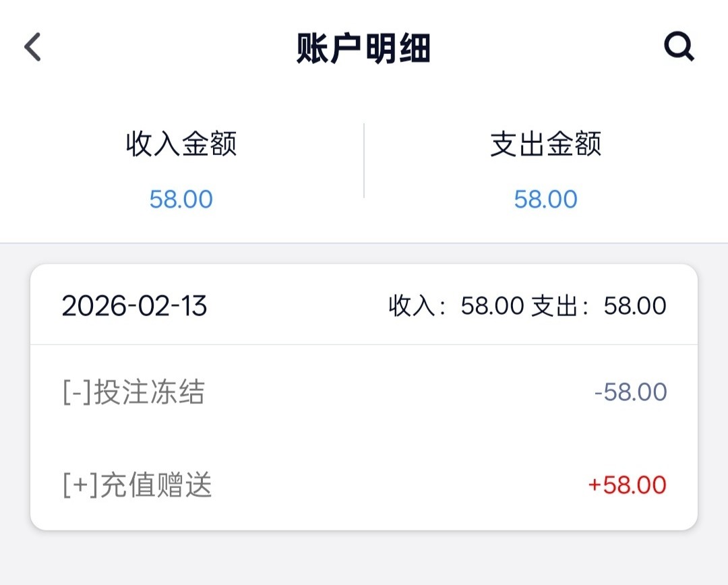
Task: Tap the 收入: 58.00 daily summary
Action: click(456, 306)
